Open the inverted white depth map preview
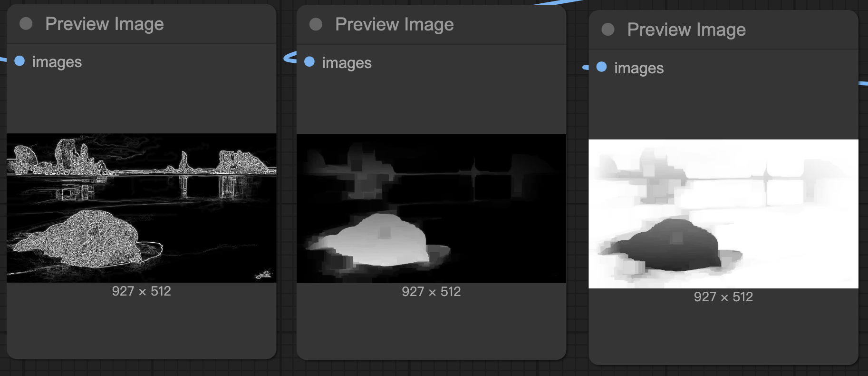This screenshot has height=376, width=868. 723,214
